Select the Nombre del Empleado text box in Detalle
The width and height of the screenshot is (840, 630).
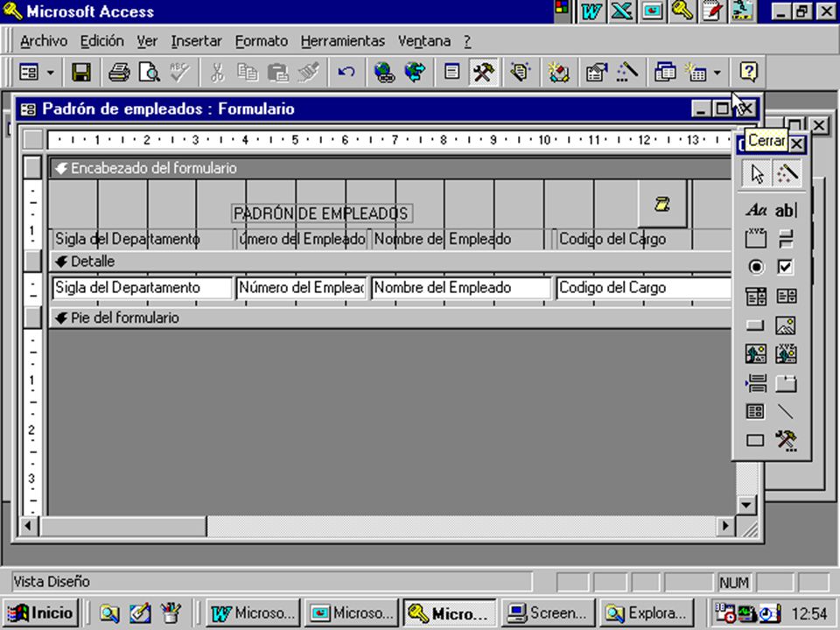pyautogui.click(x=461, y=288)
